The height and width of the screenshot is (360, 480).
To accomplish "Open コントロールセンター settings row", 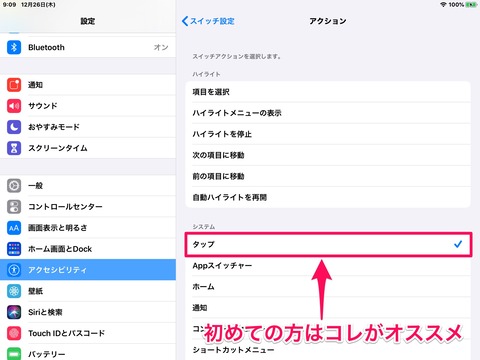I will pyautogui.click(x=88, y=207).
